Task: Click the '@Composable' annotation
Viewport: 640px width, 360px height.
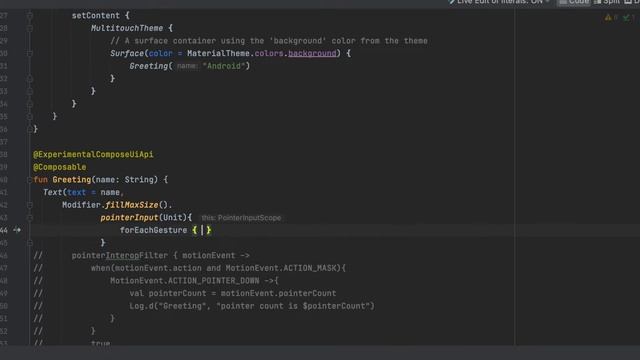Action: [x=60, y=167]
